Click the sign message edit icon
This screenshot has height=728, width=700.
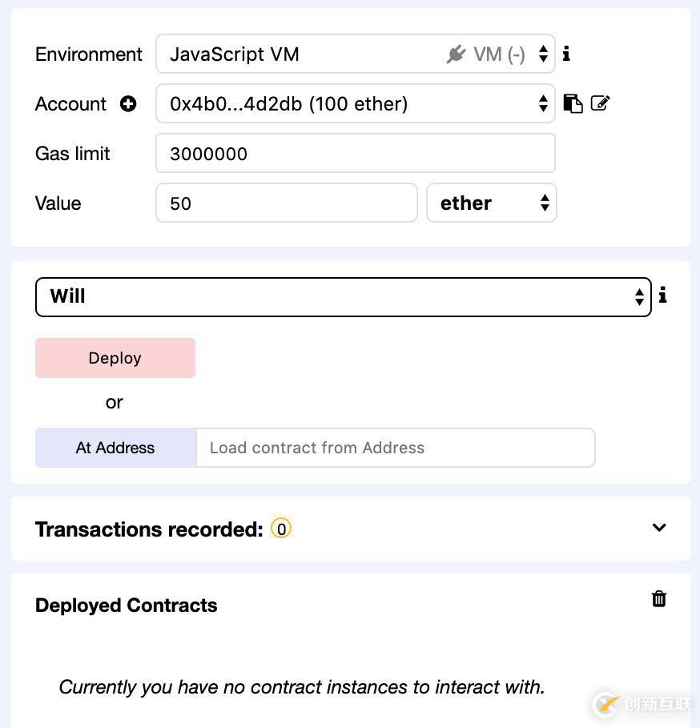pyautogui.click(x=600, y=103)
